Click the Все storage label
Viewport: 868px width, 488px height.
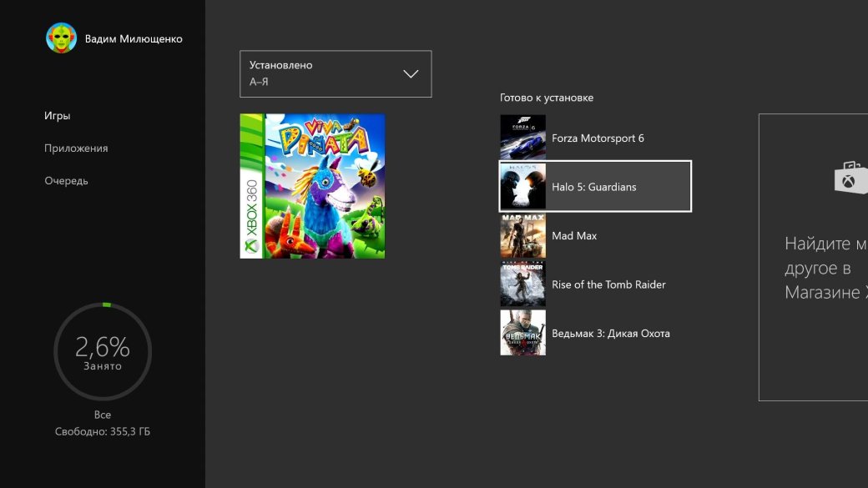[x=103, y=415]
